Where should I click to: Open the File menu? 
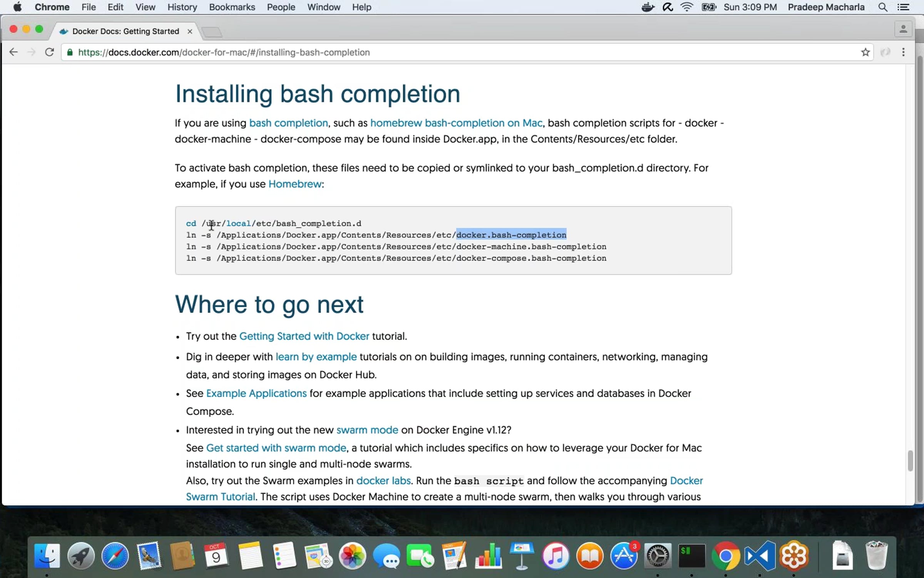pos(89,7)
